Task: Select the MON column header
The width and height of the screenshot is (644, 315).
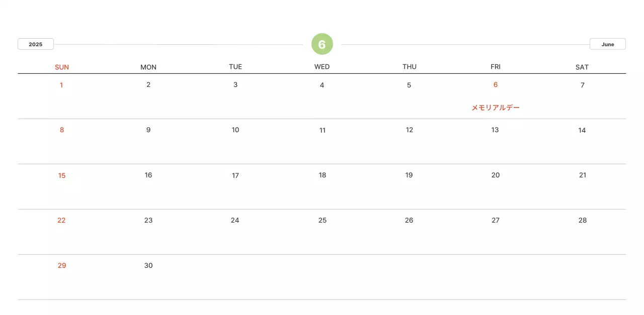Action: click(x=148, y=67)
